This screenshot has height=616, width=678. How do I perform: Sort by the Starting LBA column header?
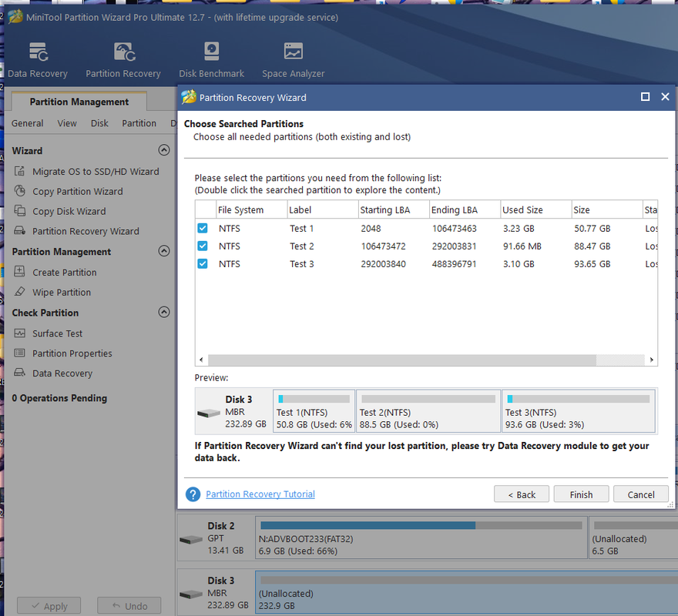tap(394, 209)
